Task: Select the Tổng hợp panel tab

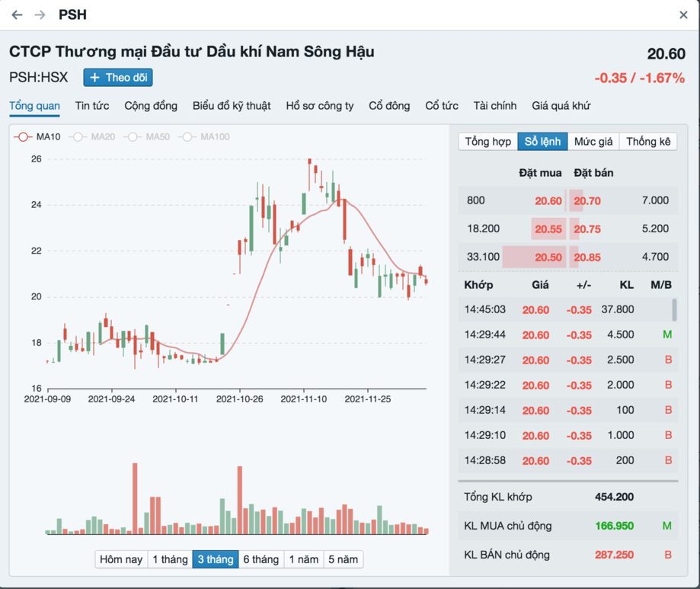Action: [x=488, y=142]
